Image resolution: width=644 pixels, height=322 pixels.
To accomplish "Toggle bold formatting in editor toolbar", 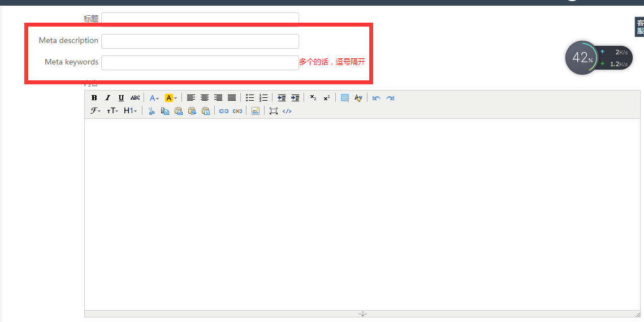I will coord(94,98).
